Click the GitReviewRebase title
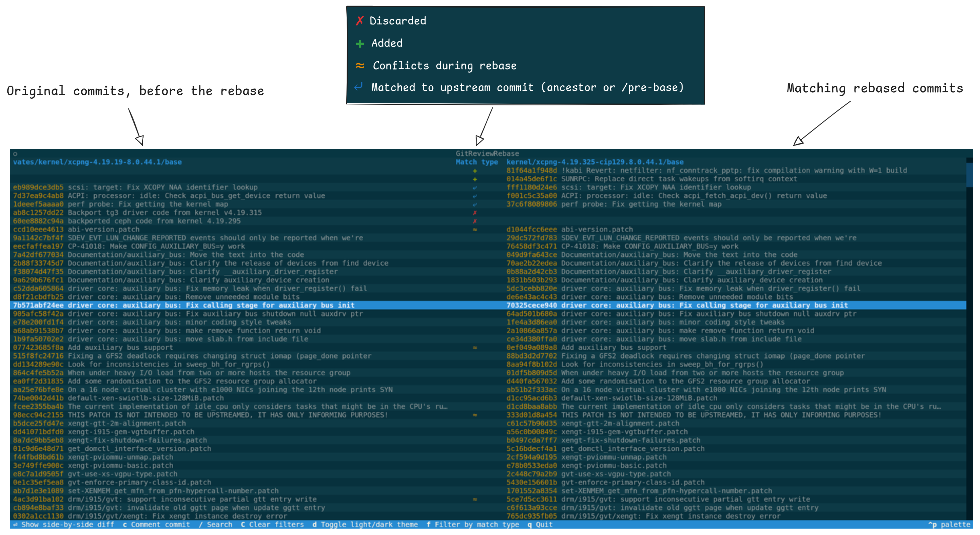The image size is (980, 535). point(487,153)
